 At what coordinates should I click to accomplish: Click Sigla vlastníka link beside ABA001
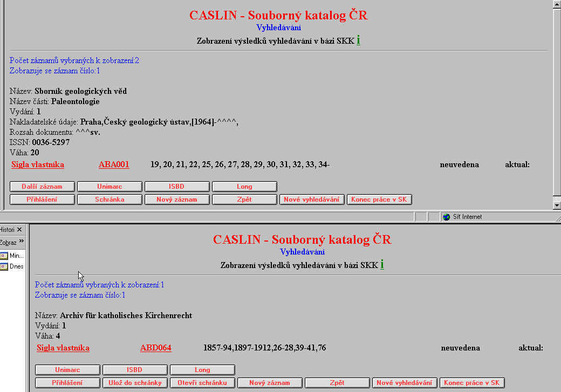38,164
